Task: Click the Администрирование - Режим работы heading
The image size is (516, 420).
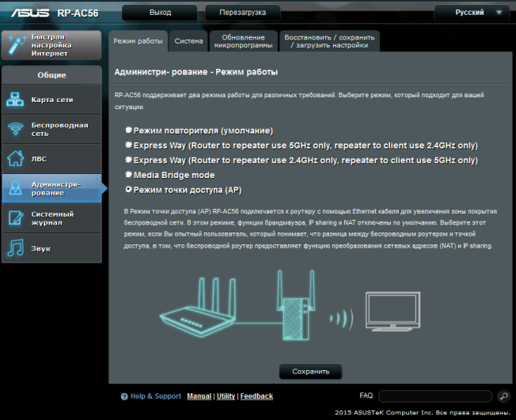Action: [196, 72]
